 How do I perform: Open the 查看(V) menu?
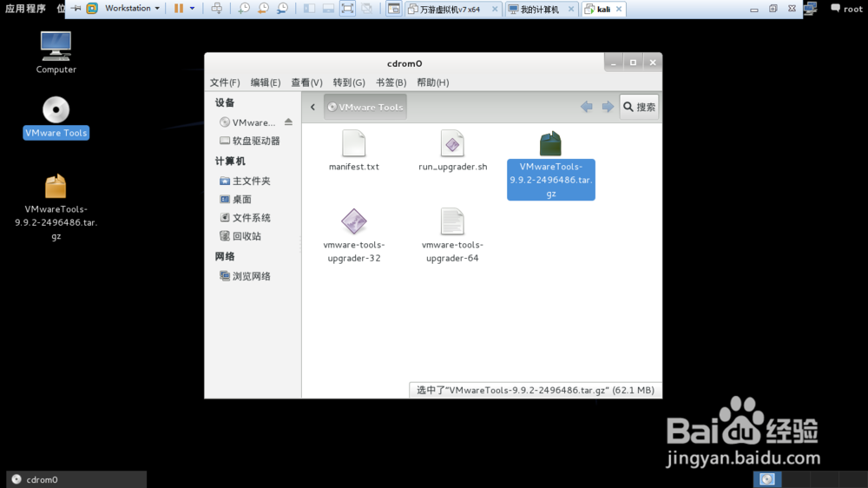pos(306,82)
